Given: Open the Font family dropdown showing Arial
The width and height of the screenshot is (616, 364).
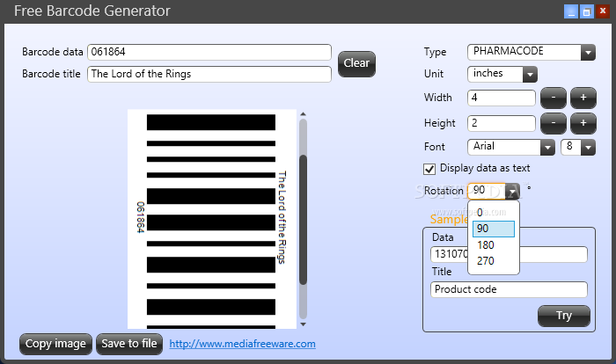Looking at the screenshot, I should (x=511, y=147).
